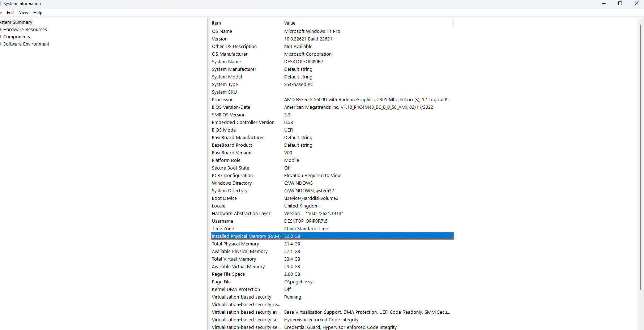Expand the Components node

pyautogui.click(x=1, y=37)
